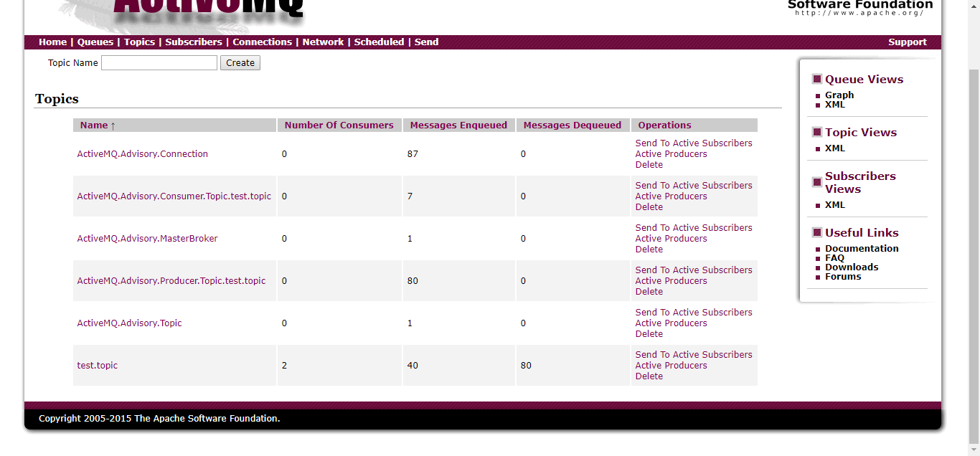Open the Support link in nav bar
The width and height of the screenshot is (980, 456).
pyautogui.click(x=908, y=42)
